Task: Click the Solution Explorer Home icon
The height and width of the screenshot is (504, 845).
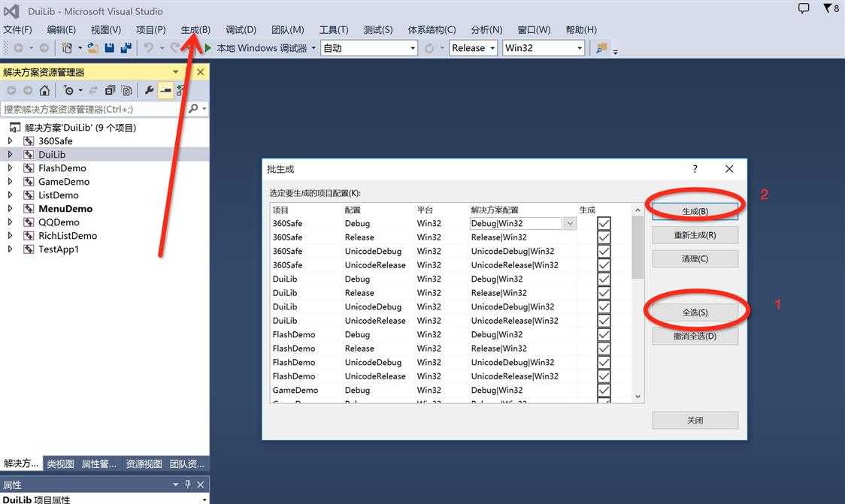Action: 44,90
